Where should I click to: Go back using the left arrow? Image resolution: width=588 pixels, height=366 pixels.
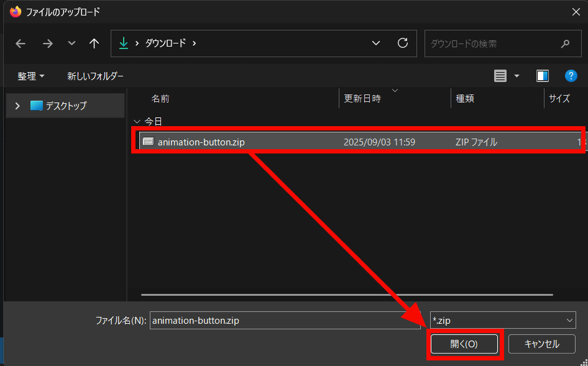21,44
